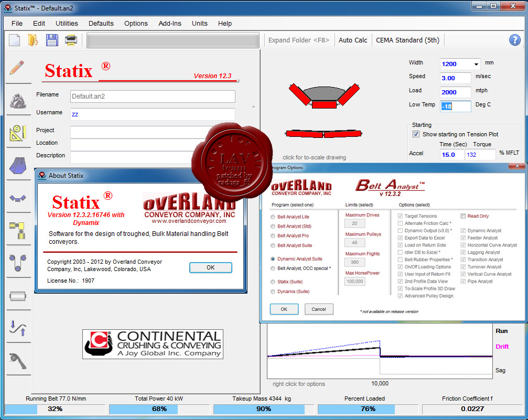The width and height of the screenshot is (528, 420).
Task: Click Expand Folder <F8> toolbar button
Action: coord(299,40)
